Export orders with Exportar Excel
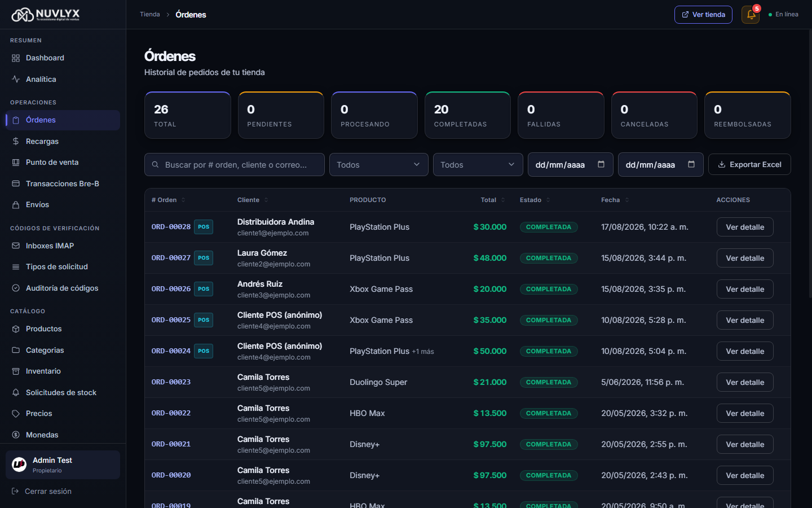Screen dimensions: 812x508 click(749, 164)
